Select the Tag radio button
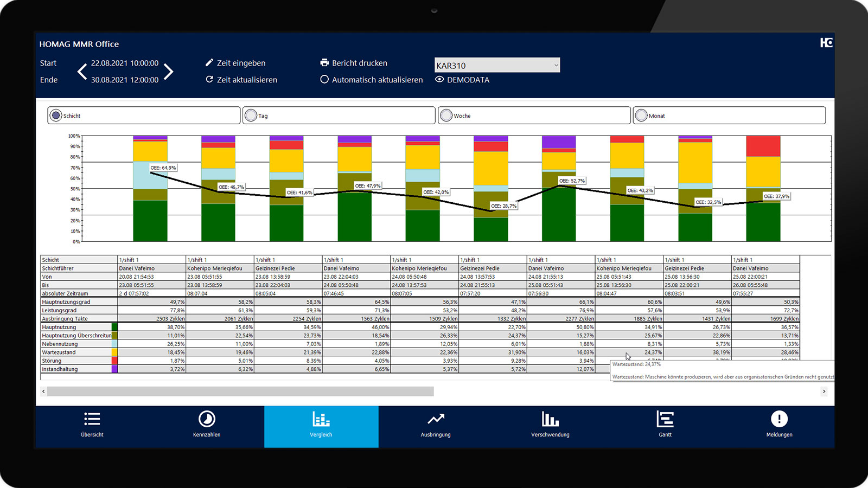The height and width of the screenshot is (488, 868). pyautogui.click(x=251, y=115)
